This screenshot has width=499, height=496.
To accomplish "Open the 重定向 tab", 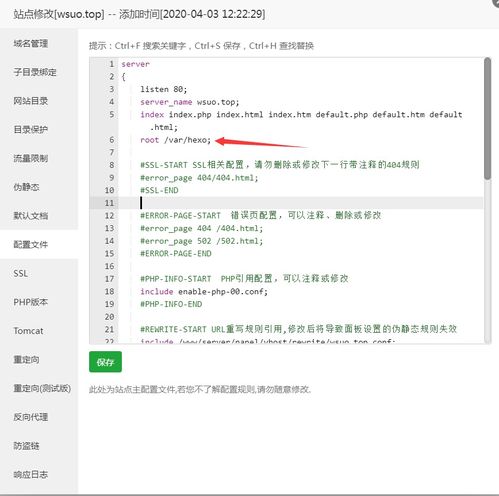I will point(26,359).
